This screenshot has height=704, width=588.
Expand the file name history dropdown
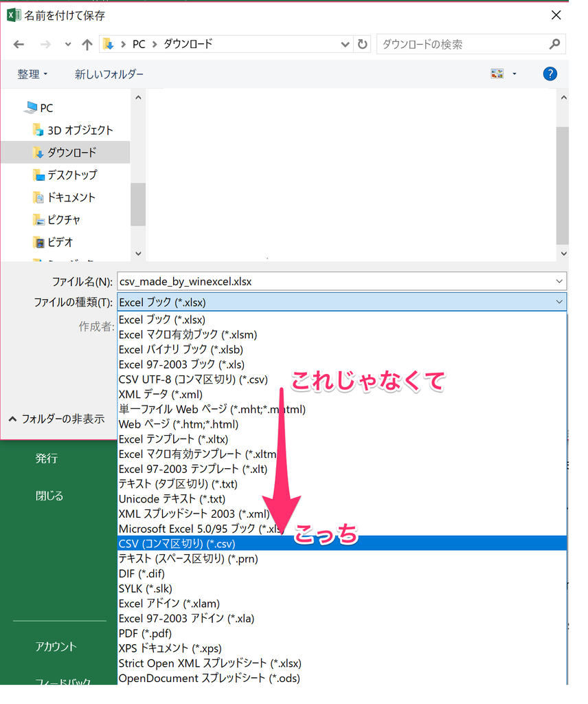click(x=559, y=281)
